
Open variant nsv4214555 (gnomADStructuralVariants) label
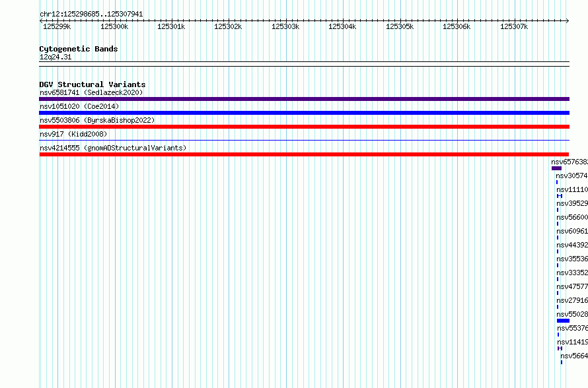[x=113, y=148]
